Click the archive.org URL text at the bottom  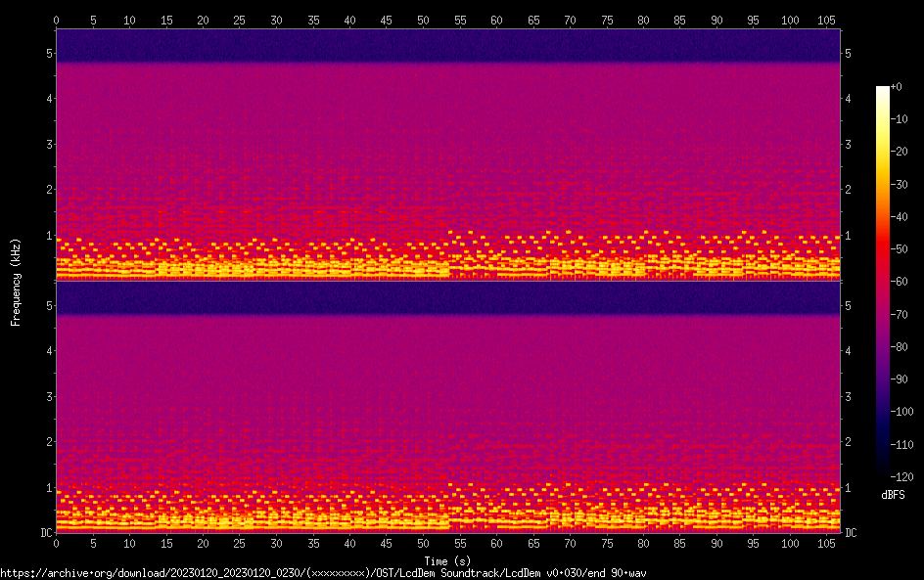[x=323, y=573]
